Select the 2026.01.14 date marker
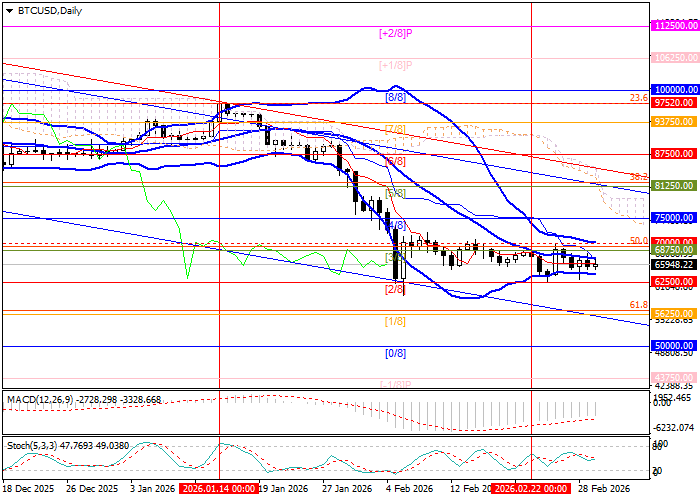Screen dimensions: 700x500 click(x=218, y=490)
